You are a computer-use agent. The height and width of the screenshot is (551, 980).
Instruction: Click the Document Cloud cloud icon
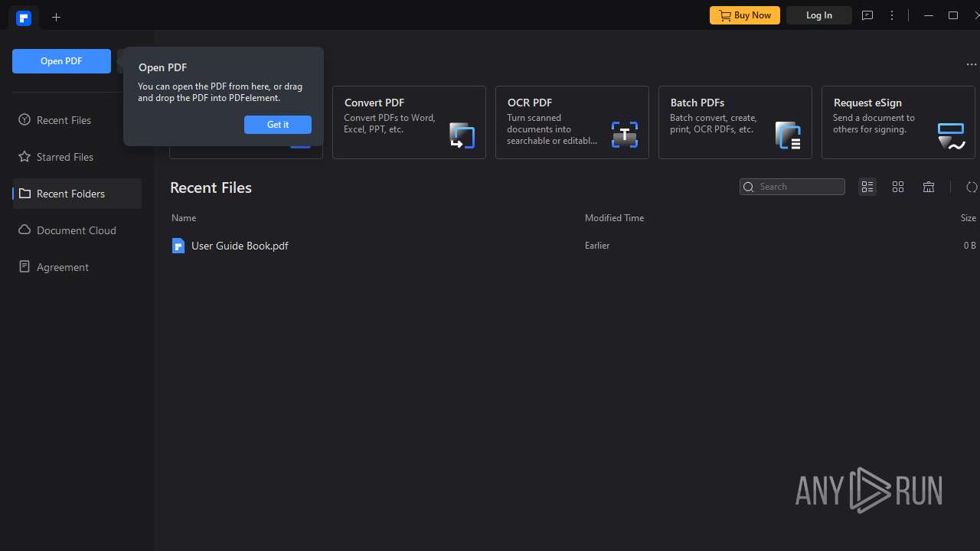pos(24,230)
